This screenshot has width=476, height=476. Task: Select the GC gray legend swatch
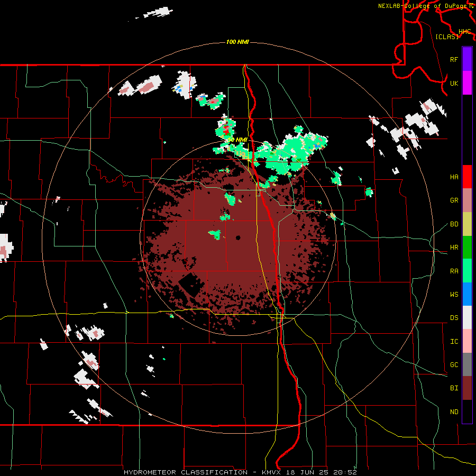tap(467, 364)
